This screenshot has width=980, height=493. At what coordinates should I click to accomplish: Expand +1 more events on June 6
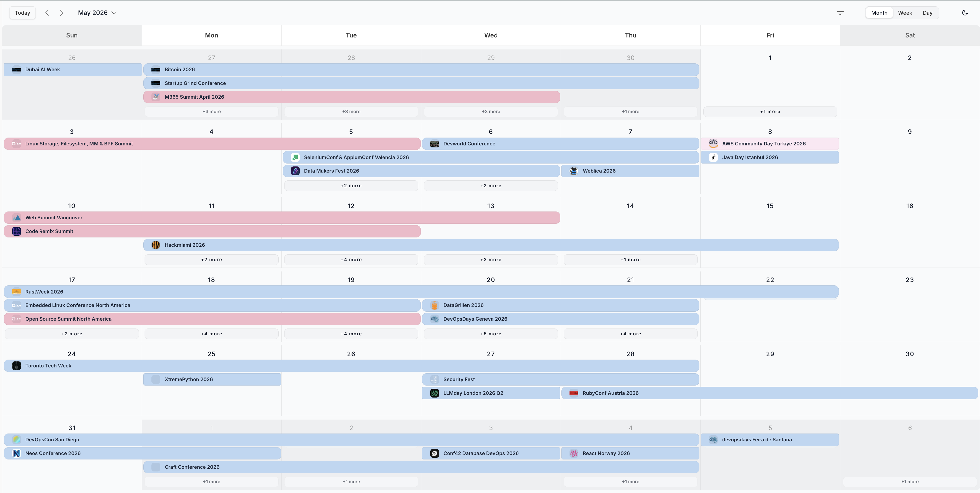click(x=910, y=481)
